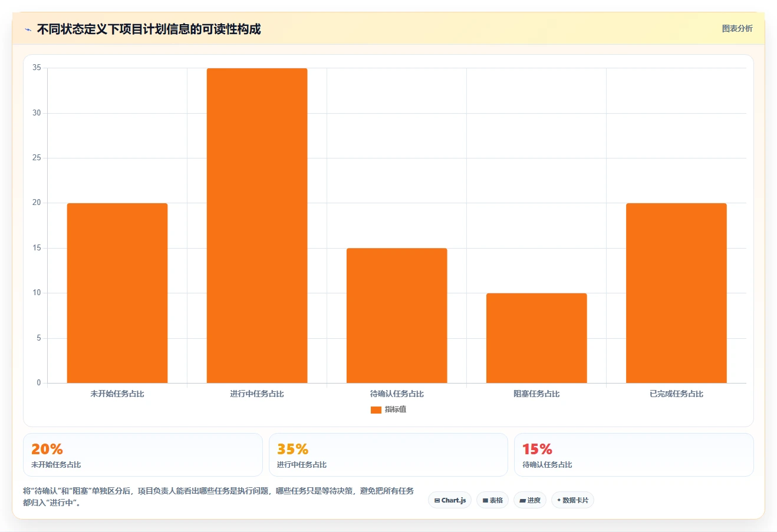Viewport: 777px width, 532px height.
Task: Click the chart title 不同状态定义下项目计划信息的可读性构成
Action: (x=149, y=29)
